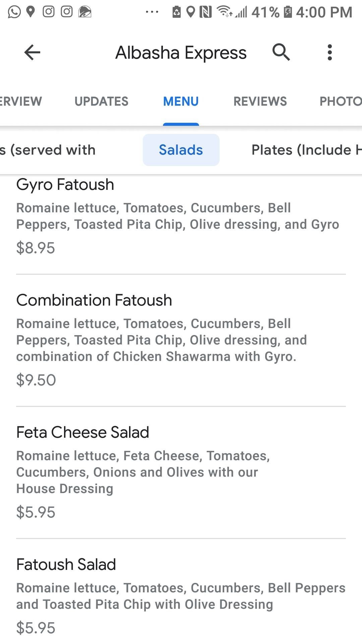The height and width of the screenshot is (644, 362).
Task: Open search with magnifier icon
Action: click(x=281, y=52)
